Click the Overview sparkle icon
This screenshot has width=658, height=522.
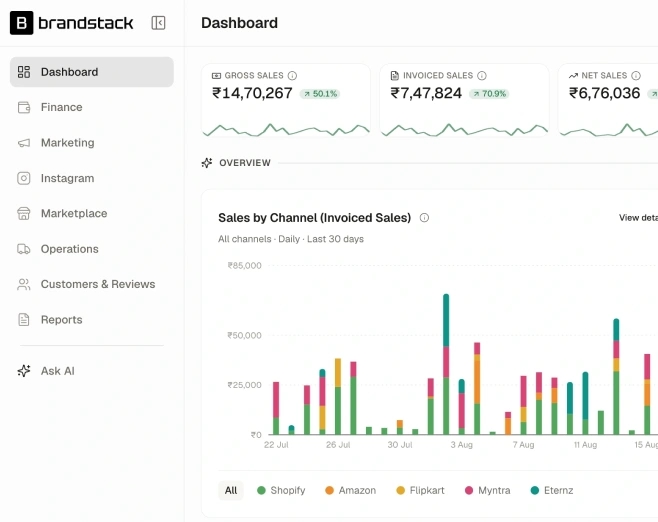pos(207,163)
